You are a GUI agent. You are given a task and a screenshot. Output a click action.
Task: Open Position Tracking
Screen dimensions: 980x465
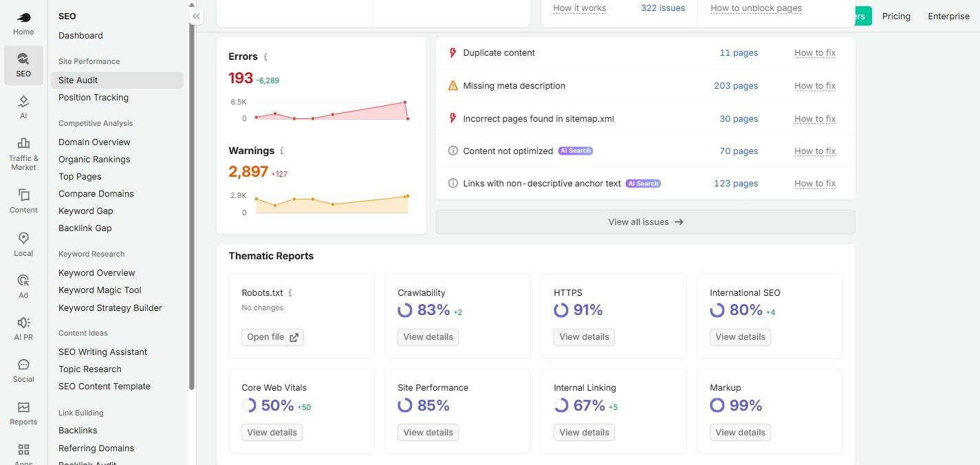[x=94, y=97]
